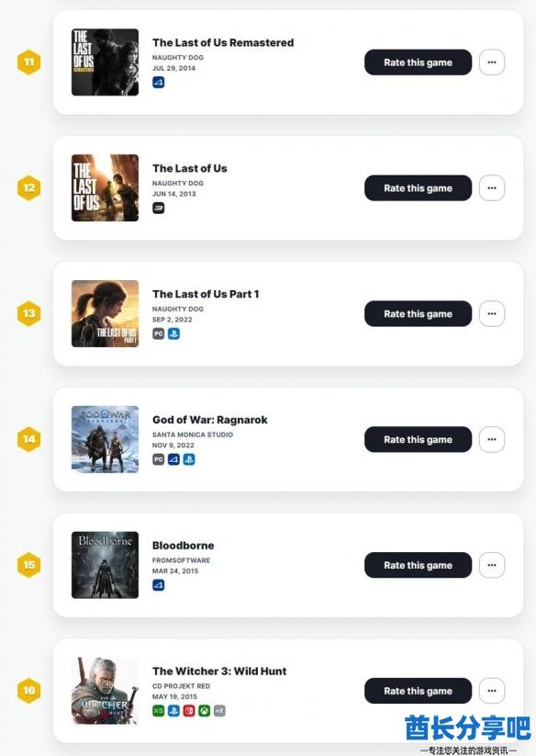
Task: Click The Witcher 3 cover art thumbnail
Action: [x=105, y=691]
